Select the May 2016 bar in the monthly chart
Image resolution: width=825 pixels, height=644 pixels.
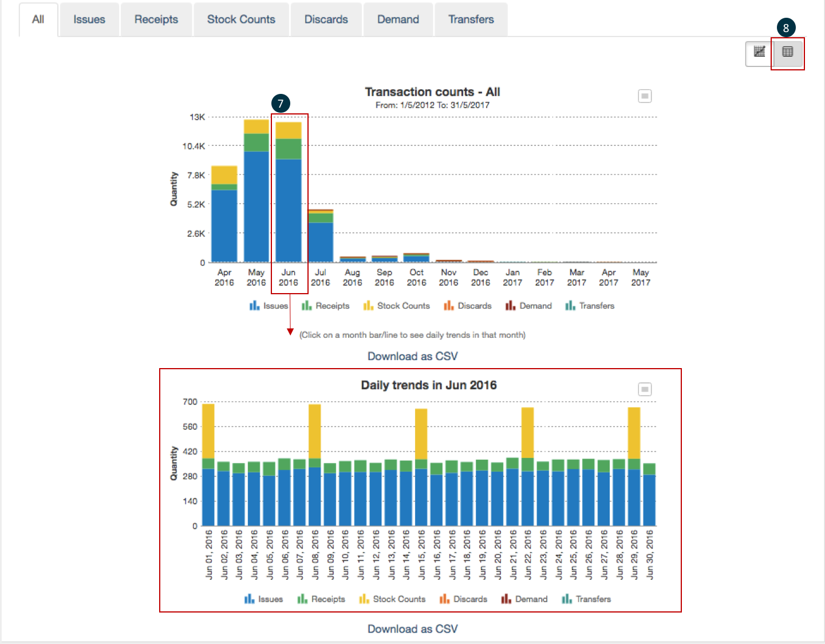256,191
